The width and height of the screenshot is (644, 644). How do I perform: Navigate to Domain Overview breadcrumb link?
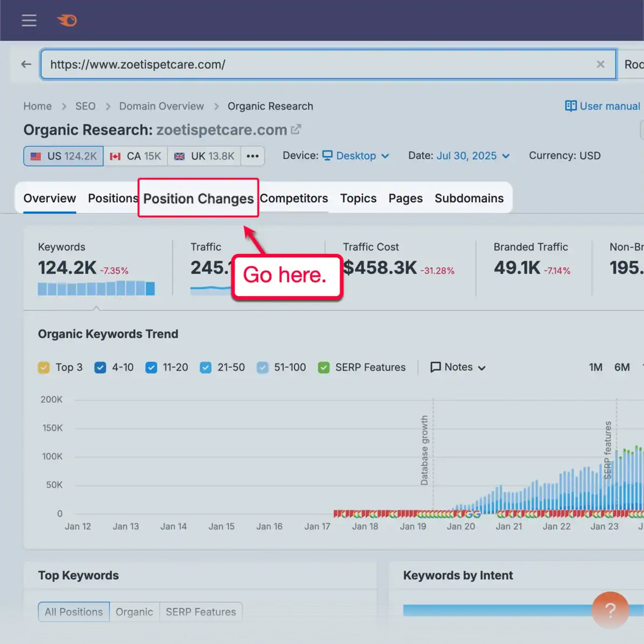click(161, 106)
